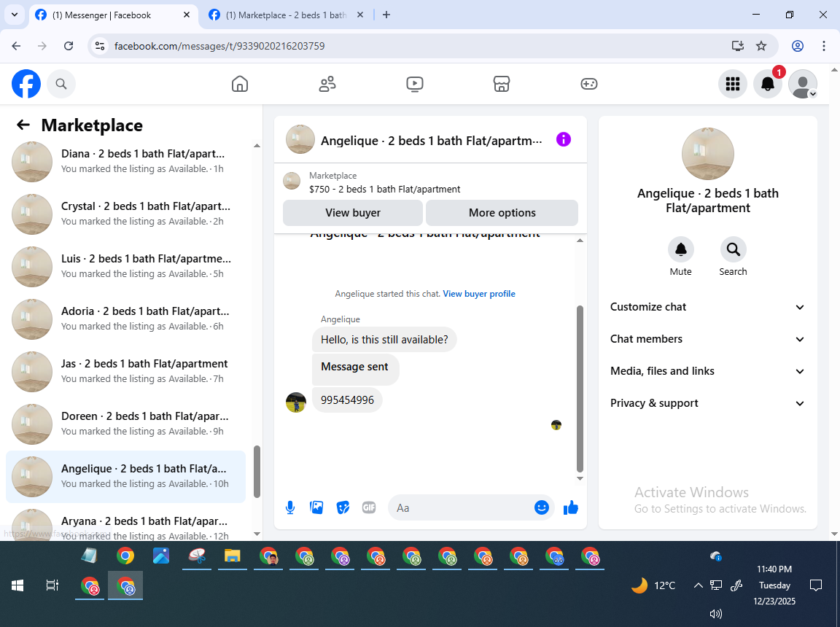
Task: Search within the conversation
Action: coord(733,249)
